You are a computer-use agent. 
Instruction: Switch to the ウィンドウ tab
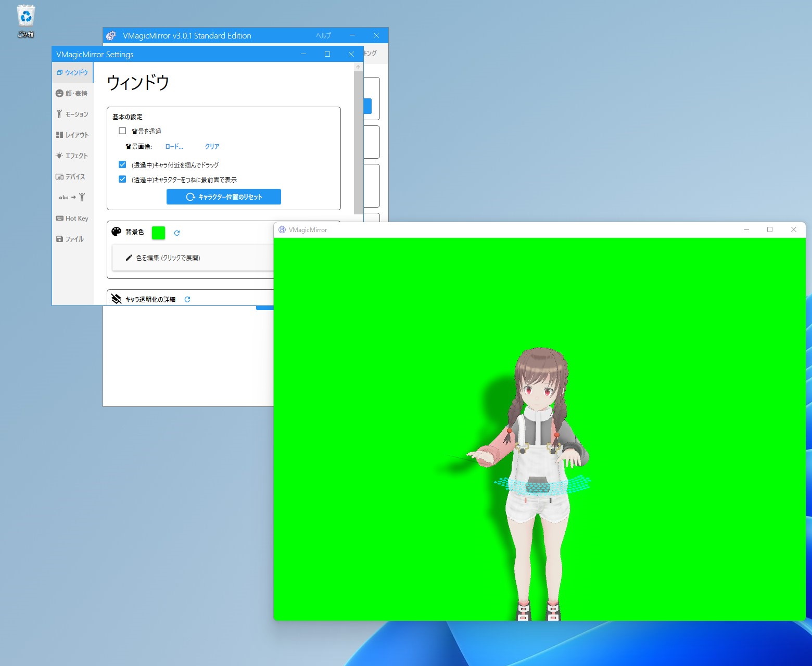[x=72, y=72]
